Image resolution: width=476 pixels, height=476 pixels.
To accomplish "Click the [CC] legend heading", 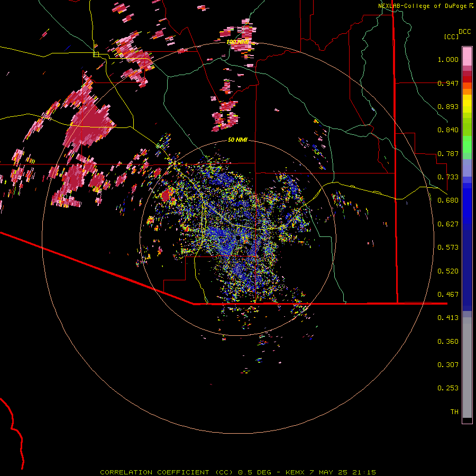I will pos(451,36).
